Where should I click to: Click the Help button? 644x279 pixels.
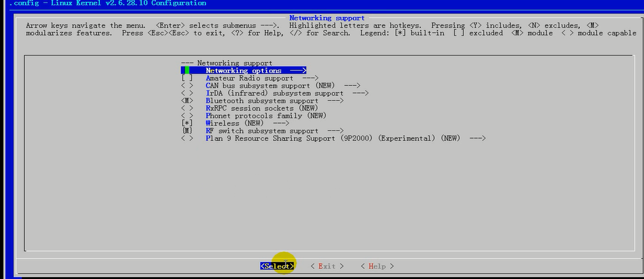[377, 267]
